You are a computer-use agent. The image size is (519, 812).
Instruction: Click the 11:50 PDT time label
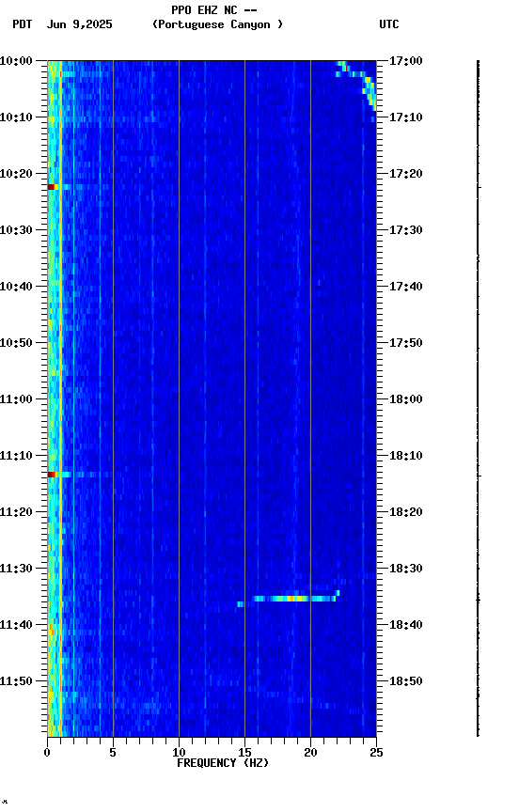(x=16, y=681)
